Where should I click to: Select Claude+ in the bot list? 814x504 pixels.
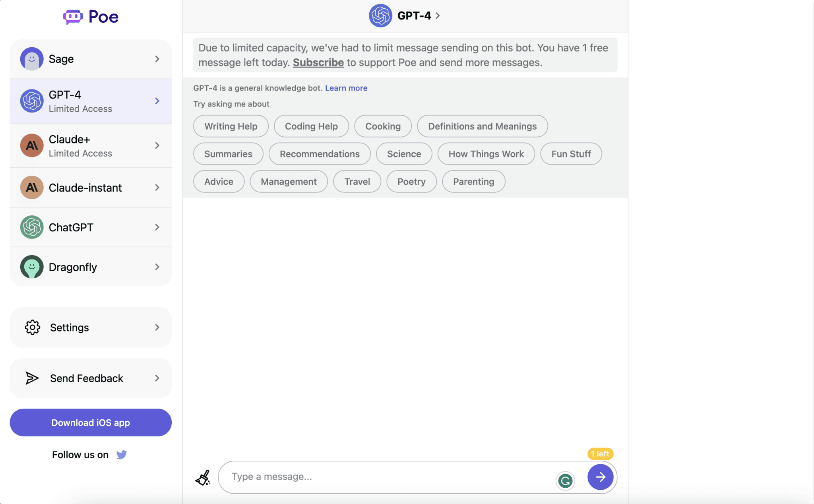(91, 145)
